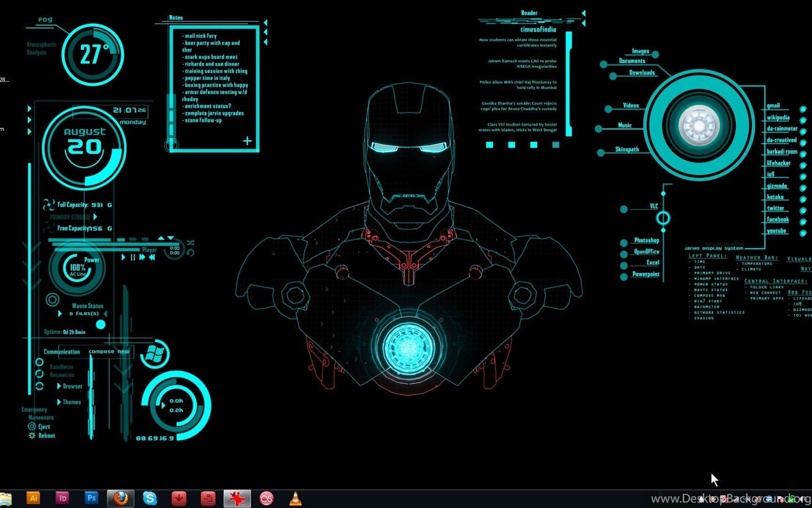Open the Music folder link

[625, 125]
